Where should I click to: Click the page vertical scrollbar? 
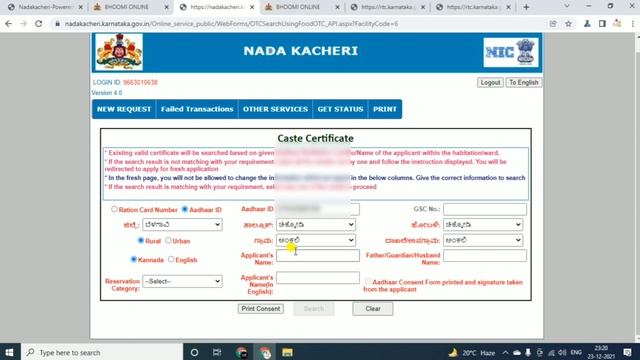637,188
